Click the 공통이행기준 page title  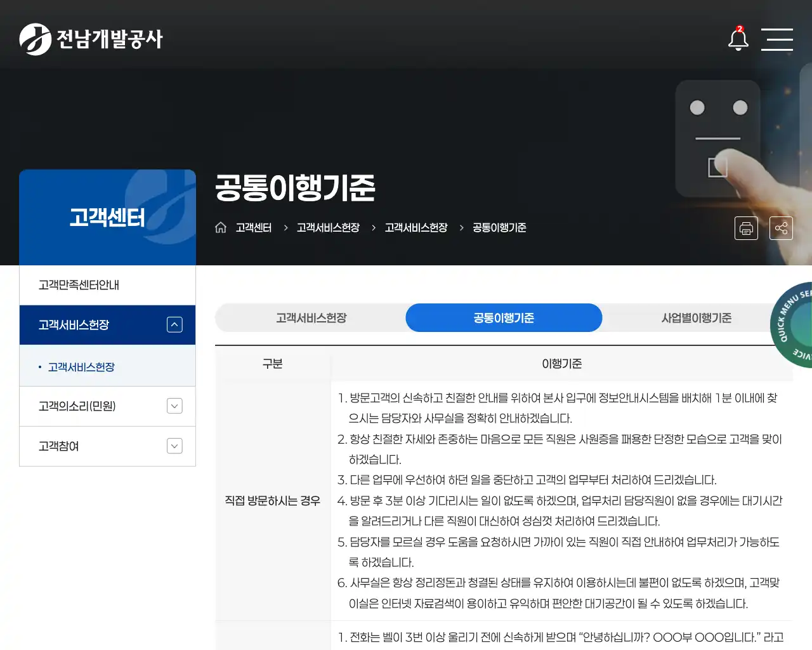pyautogui.click(x=295, y=187)
